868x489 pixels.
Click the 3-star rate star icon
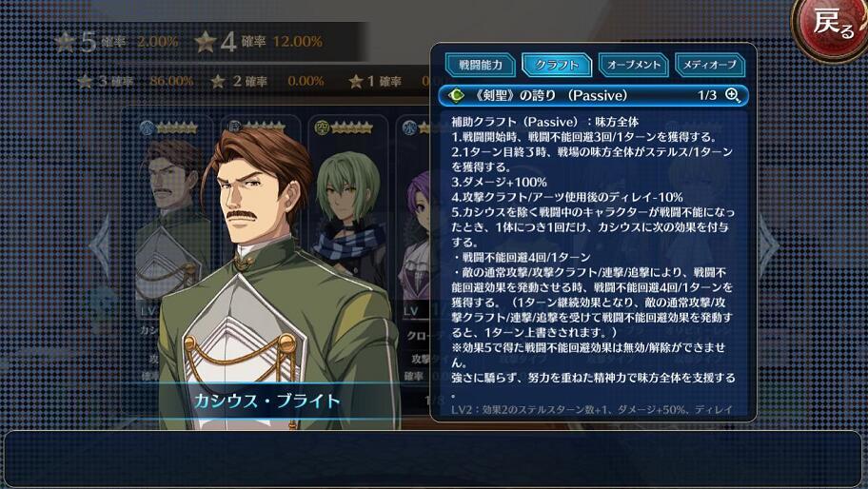click(x=86, y=81)
